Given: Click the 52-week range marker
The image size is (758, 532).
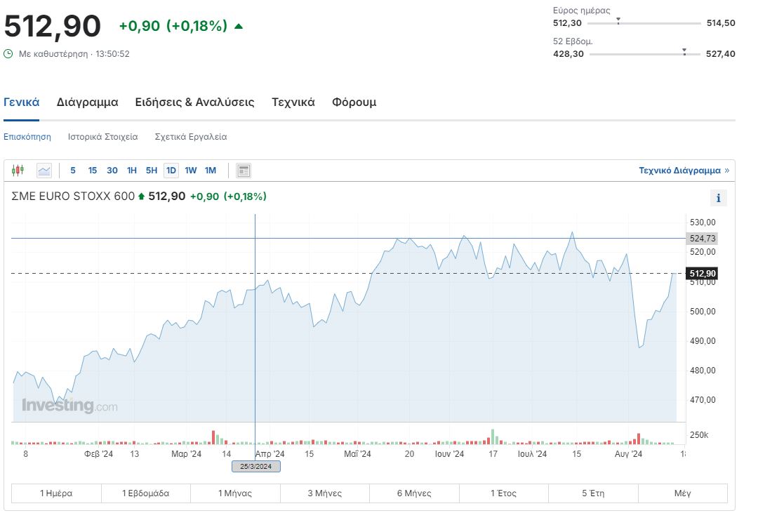Looking at the screenshot, I should (x=684, y=51).
